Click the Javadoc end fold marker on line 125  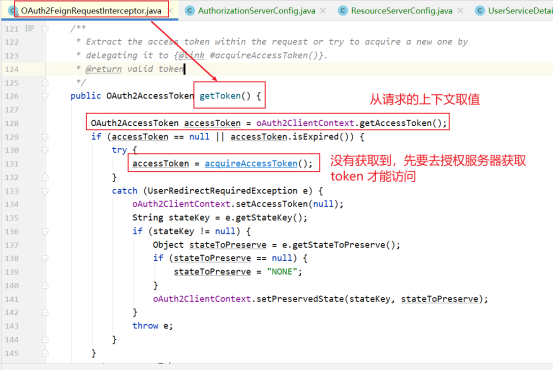point(45,83)
